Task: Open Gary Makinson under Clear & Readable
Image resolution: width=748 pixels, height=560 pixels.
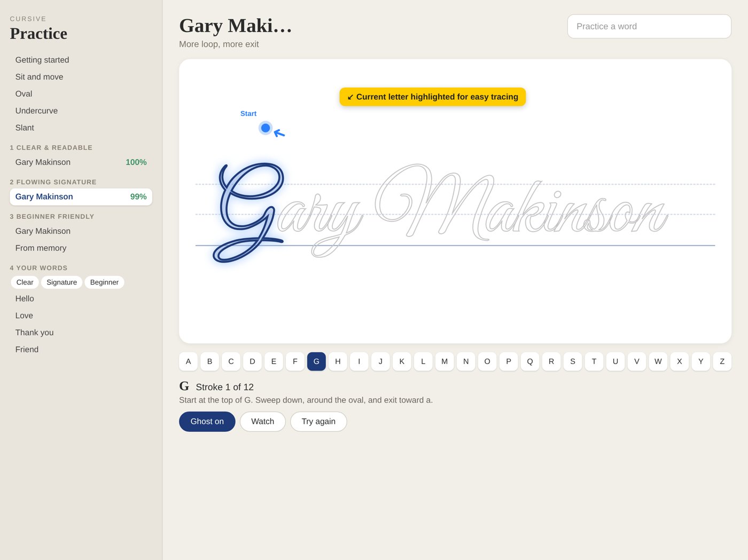Action: coord(81,162)
